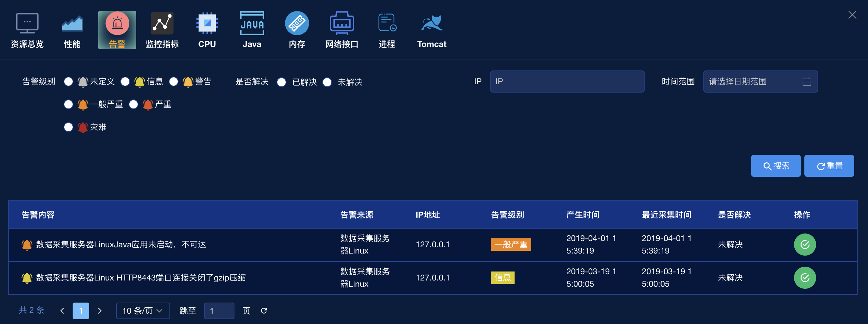Click the 信息 yellow level tag
Screen dimensions: 868x324
(502, 278)
